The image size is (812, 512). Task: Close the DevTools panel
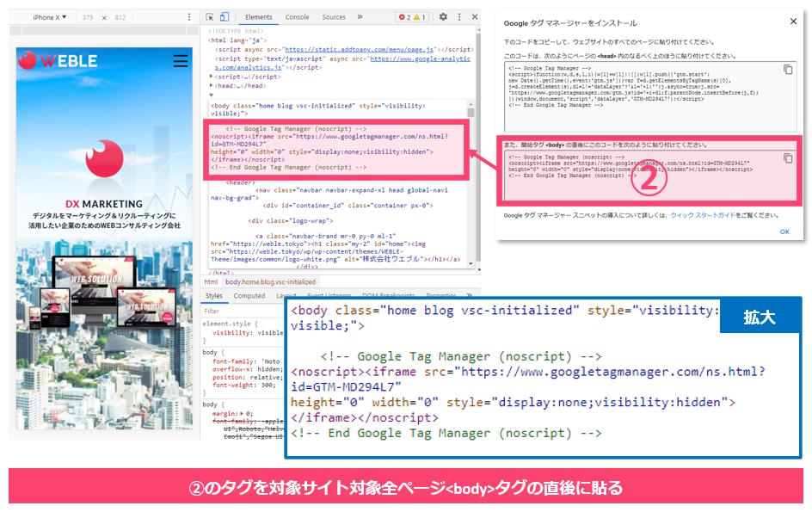point(474,16)
